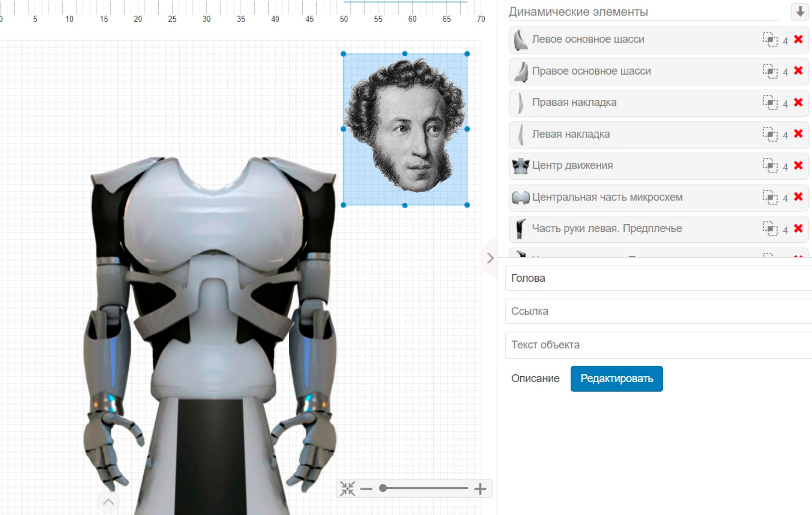
Task: Click the layer-order icon for Левая накладка
Action: point(770,134)
